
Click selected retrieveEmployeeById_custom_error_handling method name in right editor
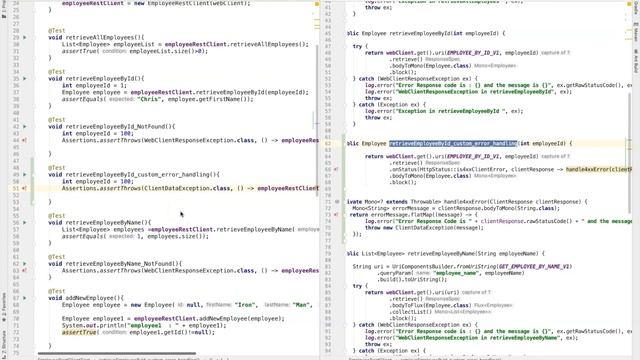click(453, 143)
